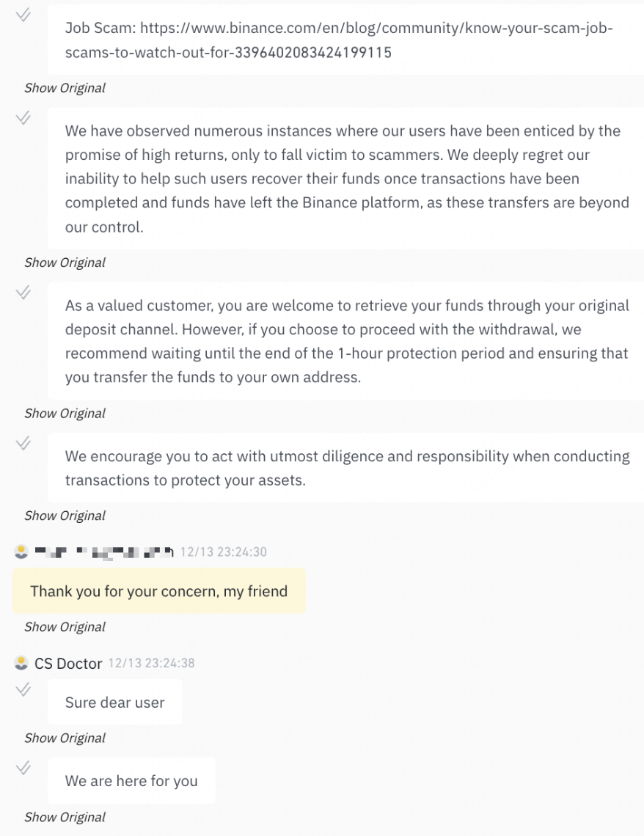The image size is (644, 836).
Task: Click the yellow Thank you for your concern bubble
Action: click(158, 591)
